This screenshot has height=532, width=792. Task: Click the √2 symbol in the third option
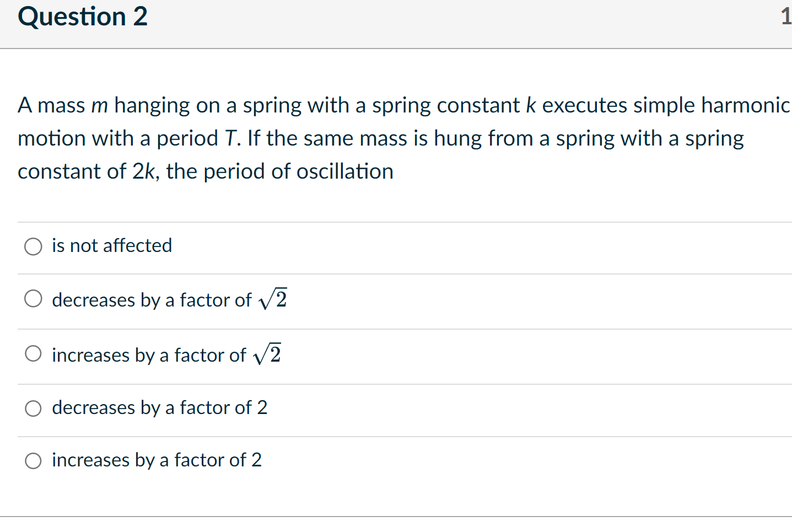pyautogui.click(x=268, y=353)
